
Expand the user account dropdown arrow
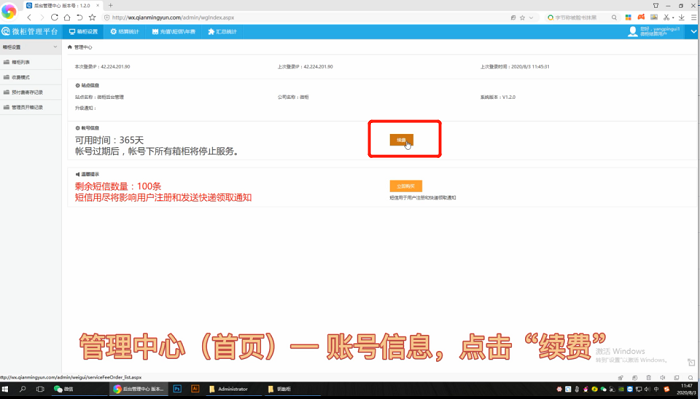click(x=693, y=32)
